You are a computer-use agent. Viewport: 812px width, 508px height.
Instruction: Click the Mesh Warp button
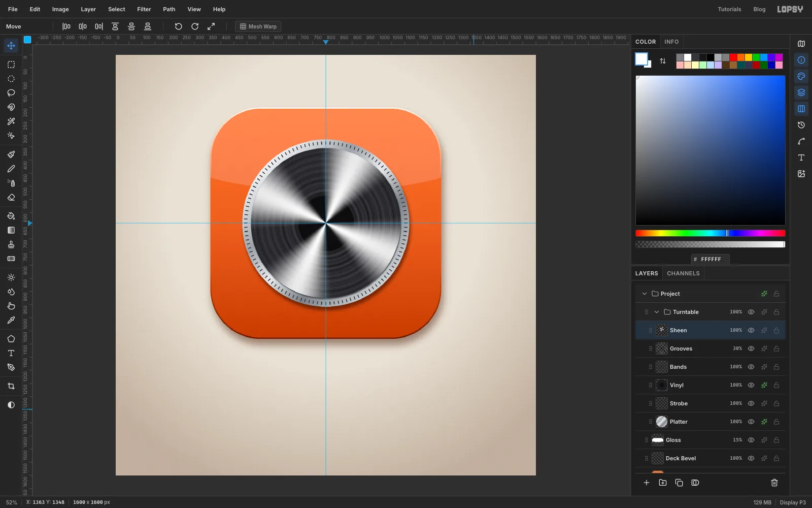tap(258, 26)
